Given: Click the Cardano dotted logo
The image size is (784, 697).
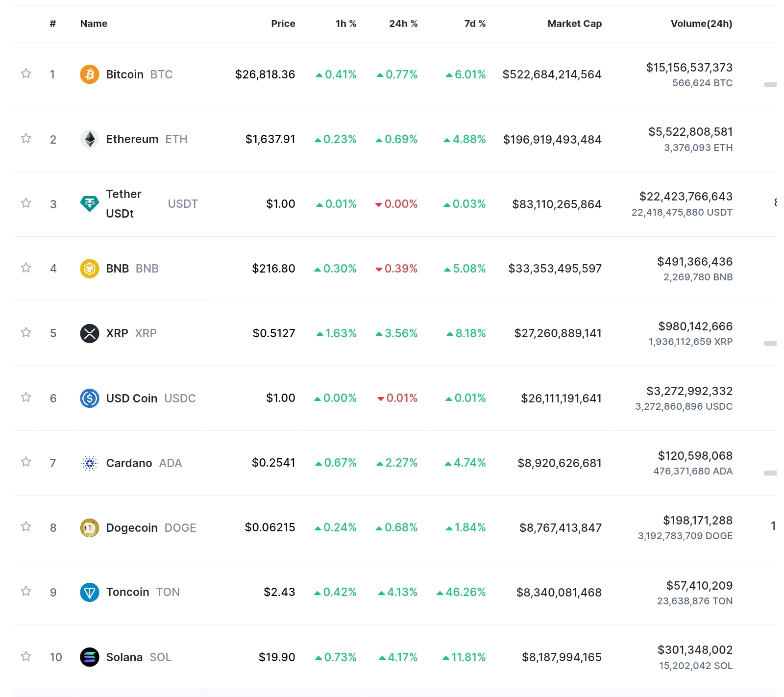Looking at the screenshot, I should pos(90,463).
